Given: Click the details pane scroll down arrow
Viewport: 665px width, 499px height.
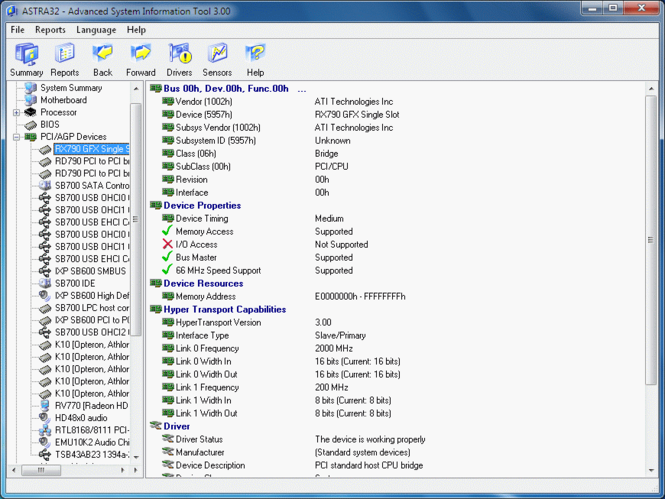Looking at the screenshot, I should pyautogui.click(x=651, y=470).
